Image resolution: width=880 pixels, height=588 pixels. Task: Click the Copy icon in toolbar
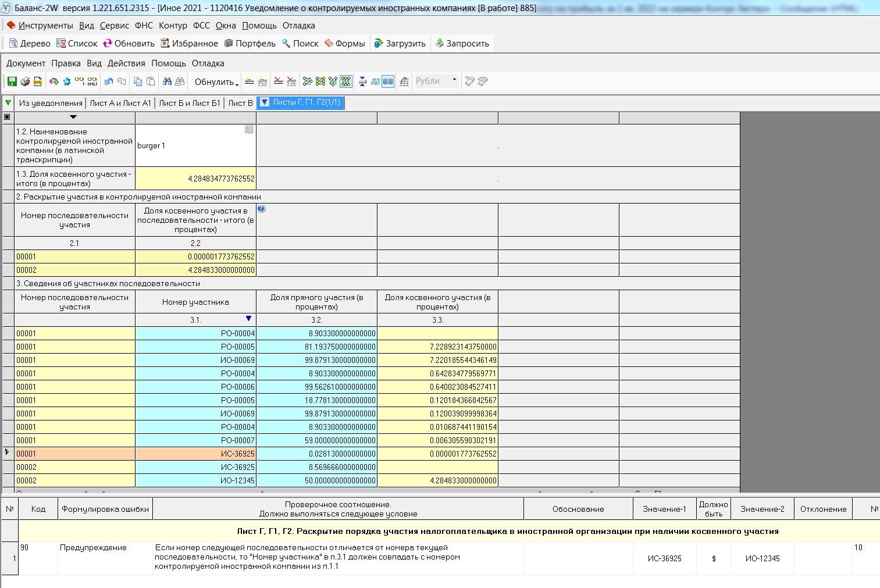[x=138, y=81]
